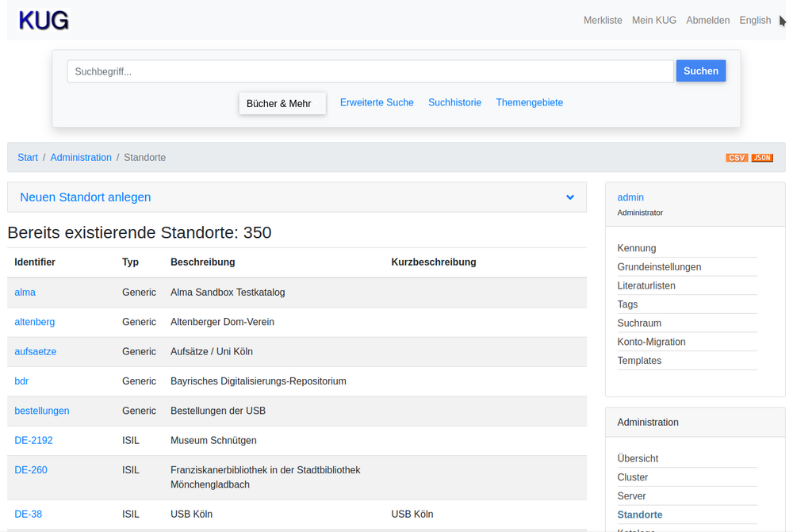Open Suchhistorie link
The image size is (793, 532).
(x=454, y=102)
